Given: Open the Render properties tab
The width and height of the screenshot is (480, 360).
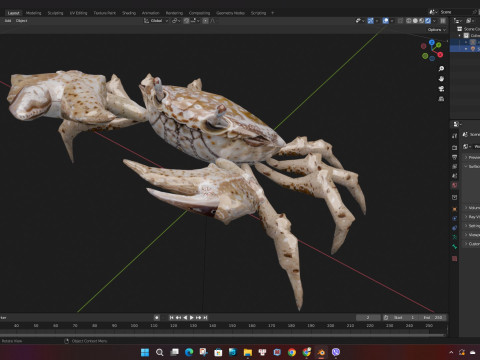Looking at the screenshot, I should pyautogui.click(x=454, y=147).
